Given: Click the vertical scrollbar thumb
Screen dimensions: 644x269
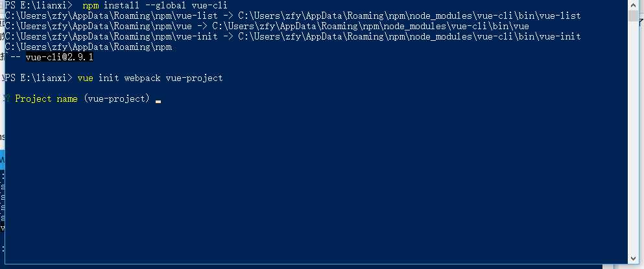Looking at the screenshot, I should click(x=633, y=16).
